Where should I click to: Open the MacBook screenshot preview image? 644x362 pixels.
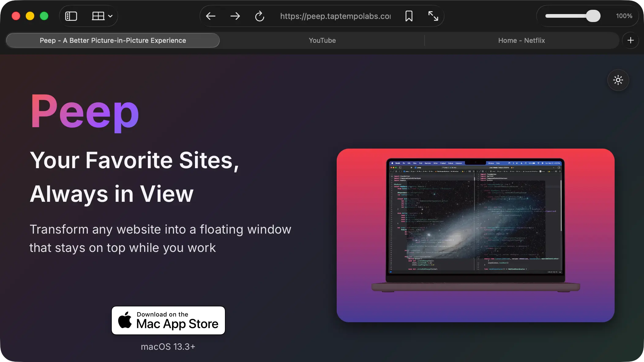pos(475,235)
